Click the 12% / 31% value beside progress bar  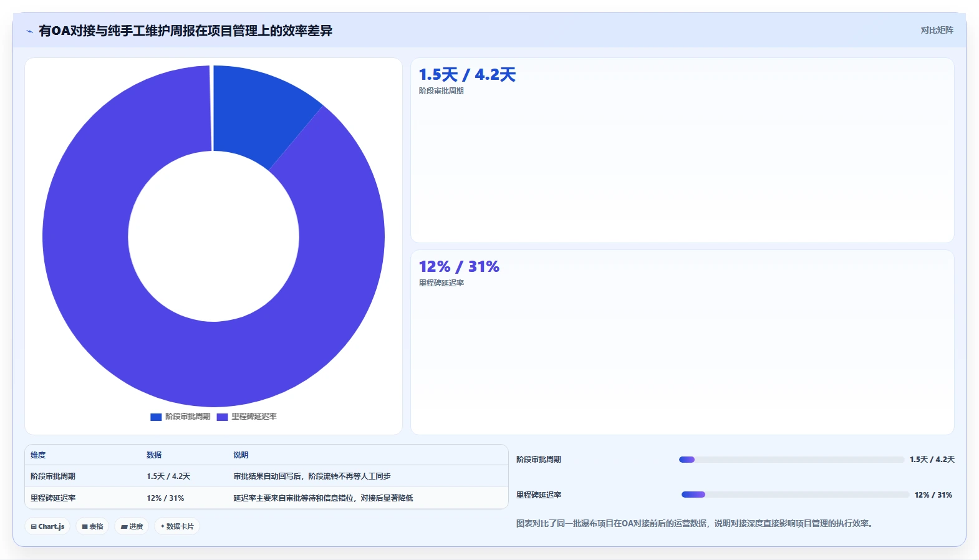pos(933,495)
